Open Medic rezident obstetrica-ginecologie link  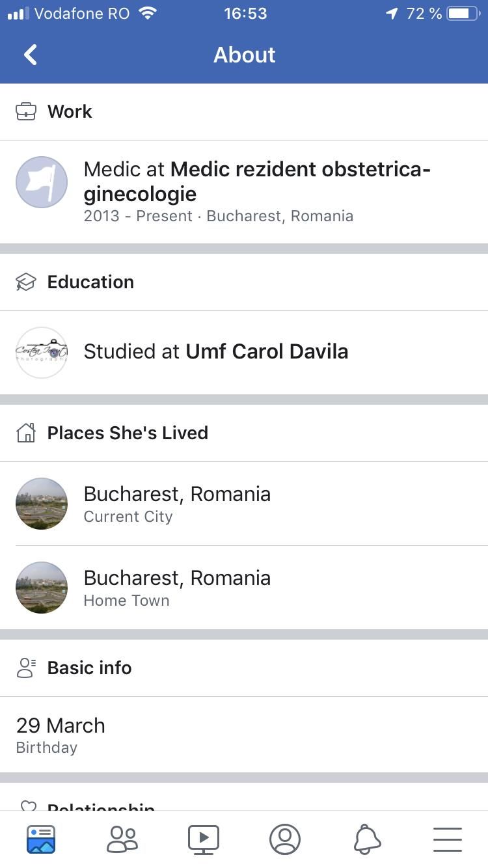tap(258, 182)
